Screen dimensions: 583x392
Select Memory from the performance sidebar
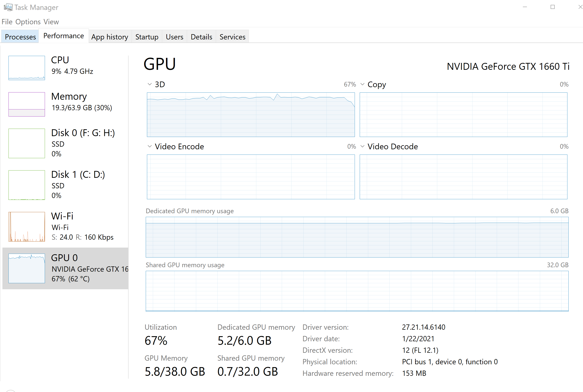[x=27, y=104]
